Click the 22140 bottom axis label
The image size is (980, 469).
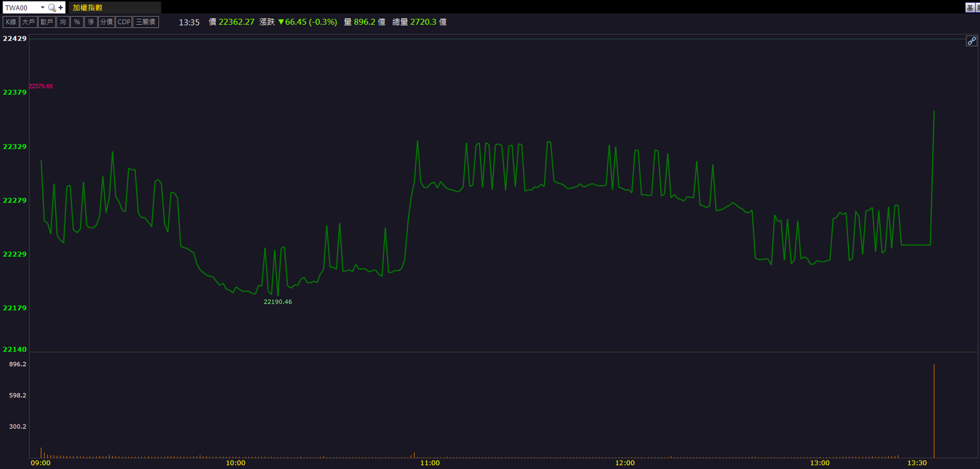click(x=15, y=350)
